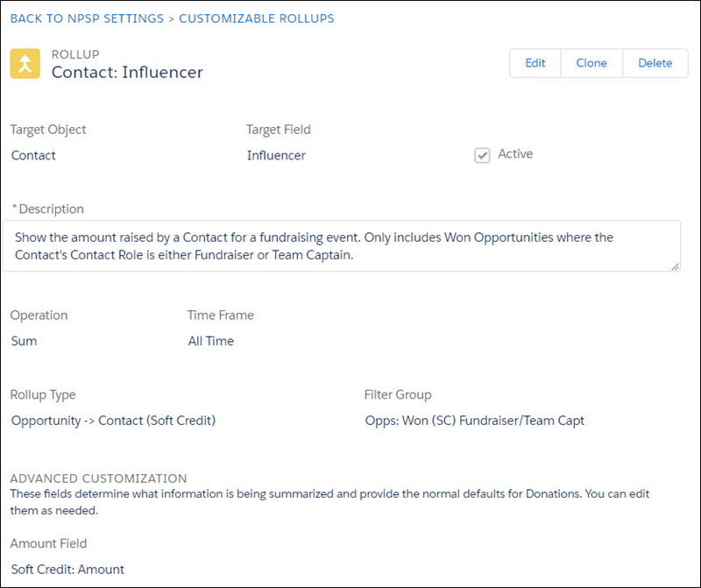701x588 pixels.
Task: Open the Customizable Rollups breadcrumb link
Action: (x=257, y=18)
